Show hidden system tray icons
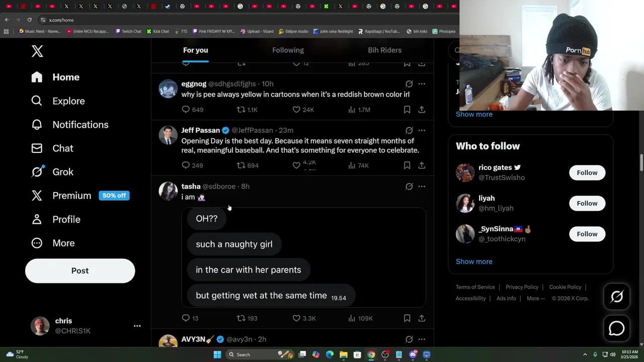This screenshot has width=644, height=362. pyautogui.click(x=585, y=354)
